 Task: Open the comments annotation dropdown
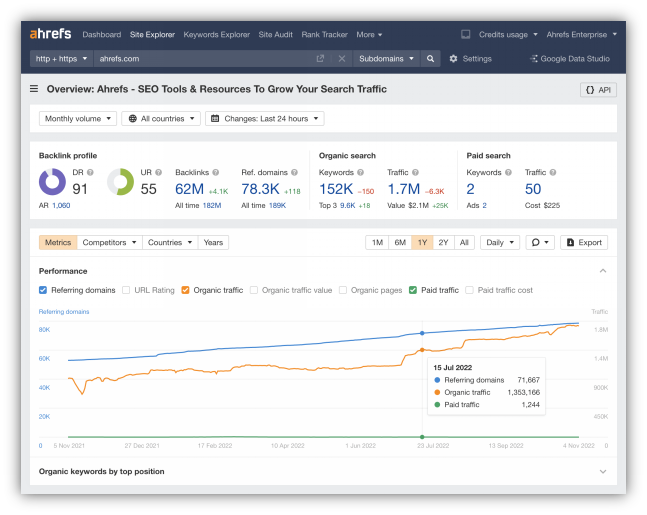pos(540,242)
